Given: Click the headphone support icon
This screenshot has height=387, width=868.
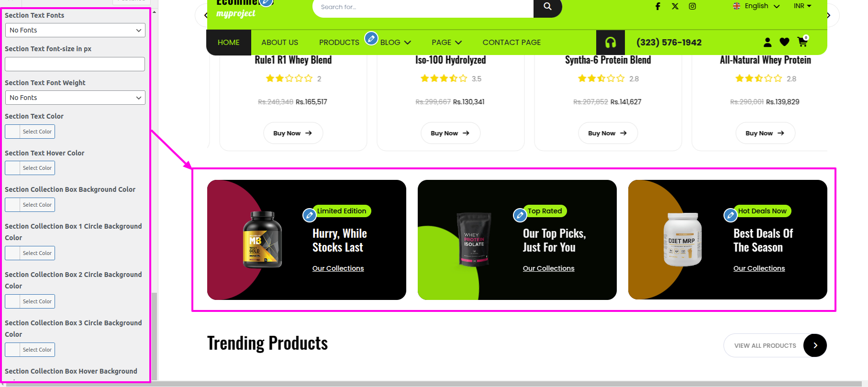Looking at the screenshot, I should pos(611,43).
